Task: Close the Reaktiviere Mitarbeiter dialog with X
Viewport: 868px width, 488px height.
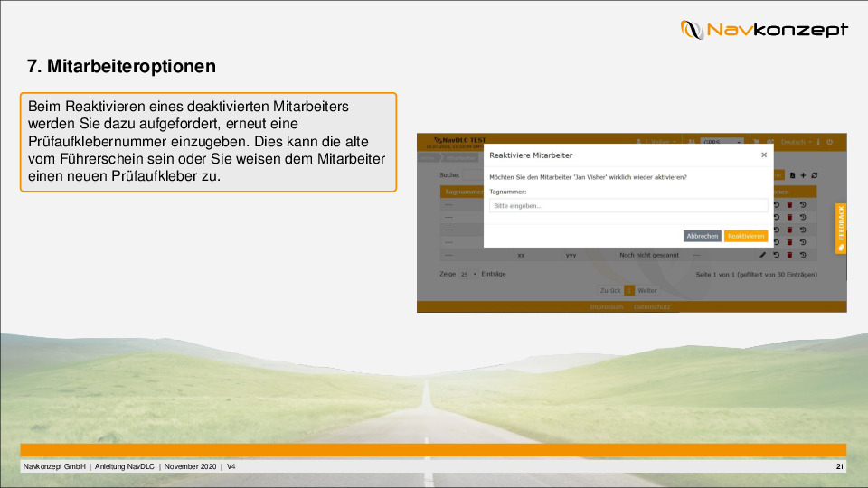Action: click(x=764, y=155)
